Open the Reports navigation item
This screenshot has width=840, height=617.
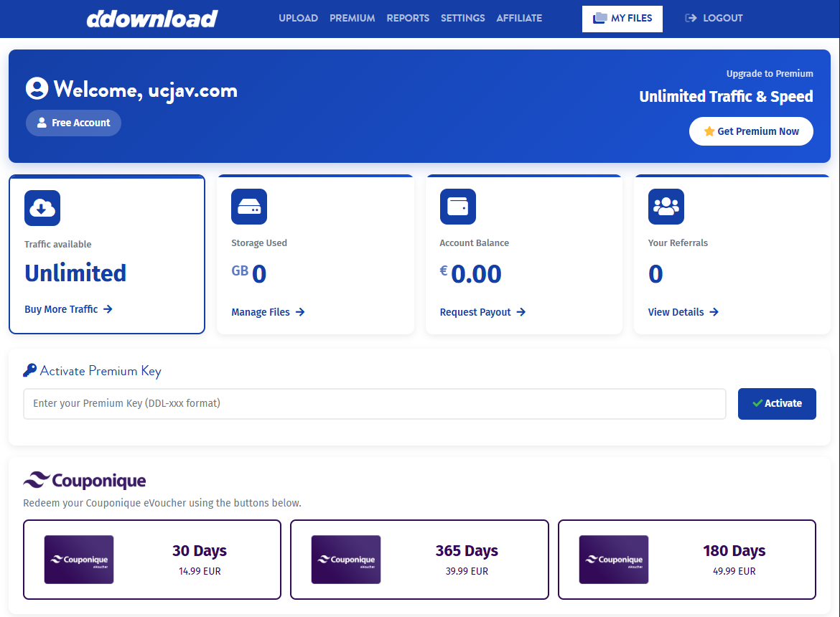click(x=408, y=18)
